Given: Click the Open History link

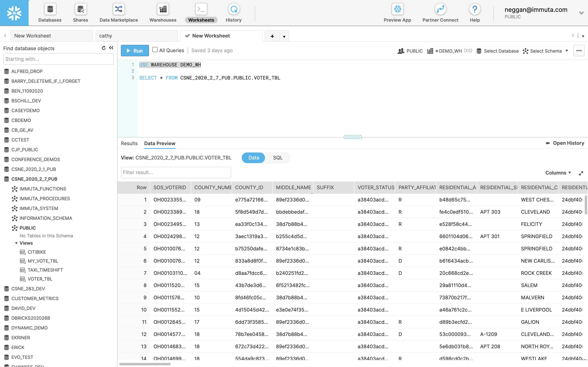Looking at the screenshot, I should point(568,143).
